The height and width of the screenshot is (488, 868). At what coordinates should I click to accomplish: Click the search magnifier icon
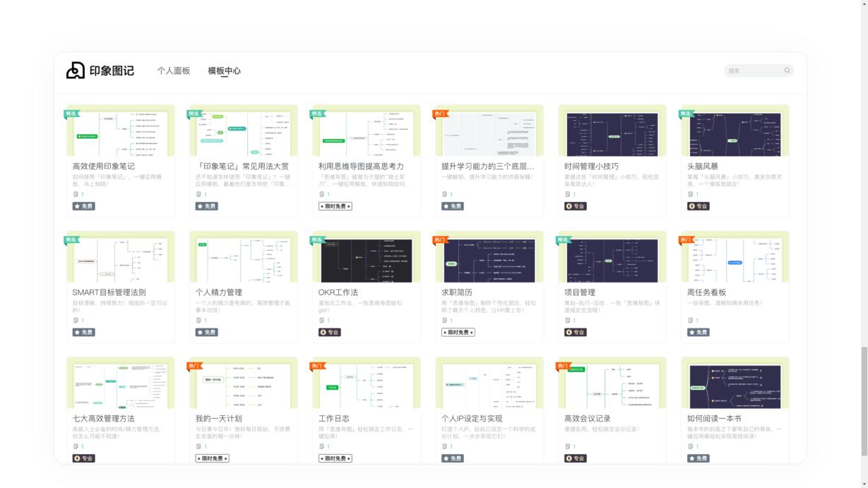[787, 71]
